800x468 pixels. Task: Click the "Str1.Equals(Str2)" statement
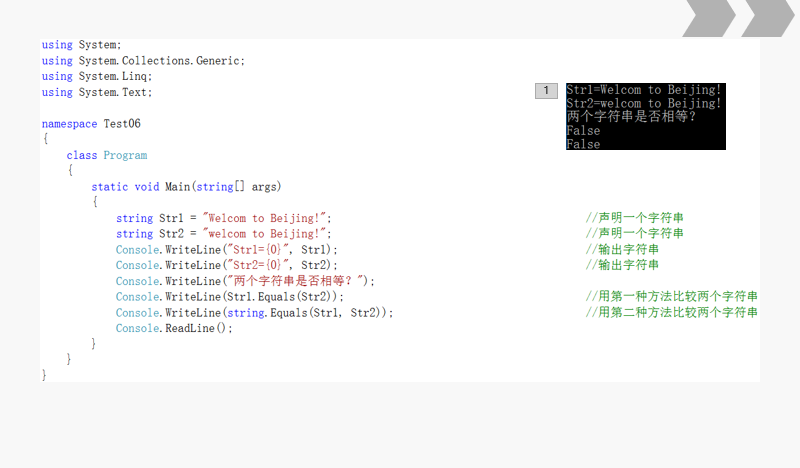tap(230, 297)
